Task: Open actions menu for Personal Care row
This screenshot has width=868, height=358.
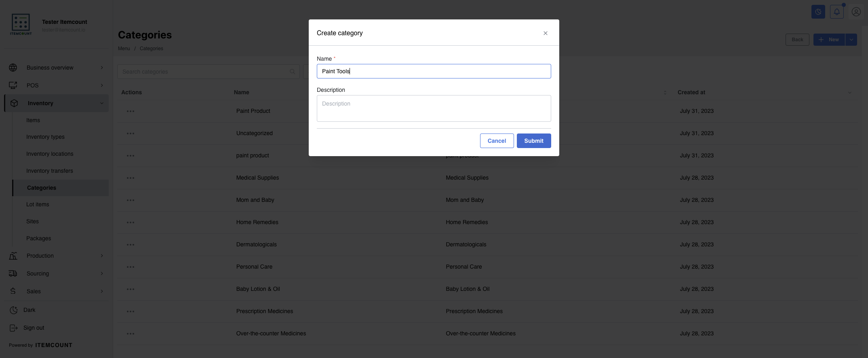Action: (131, 267)
